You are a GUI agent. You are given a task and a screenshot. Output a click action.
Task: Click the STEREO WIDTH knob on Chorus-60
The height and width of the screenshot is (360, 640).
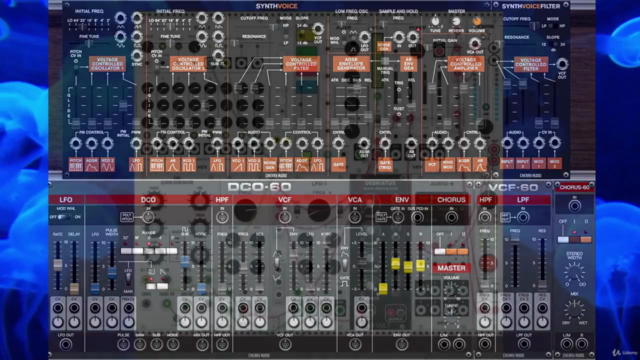574,273
